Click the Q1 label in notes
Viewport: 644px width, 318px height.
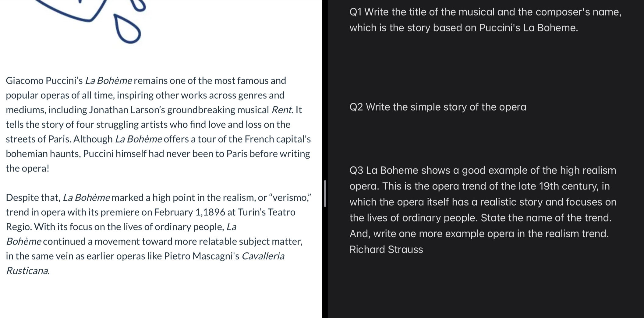356,12
